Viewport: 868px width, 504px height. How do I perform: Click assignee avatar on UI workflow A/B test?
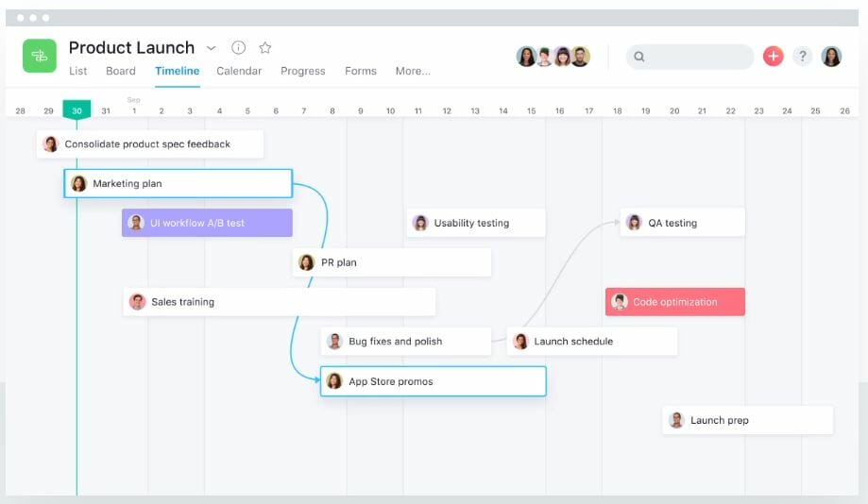coord(136,223)
